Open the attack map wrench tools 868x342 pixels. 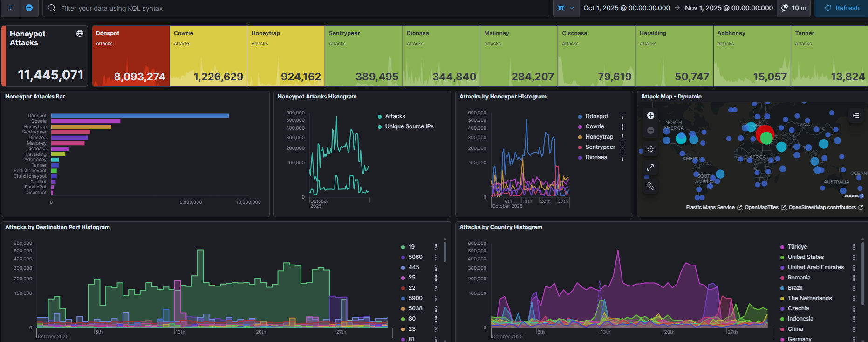tap(650, 186)
